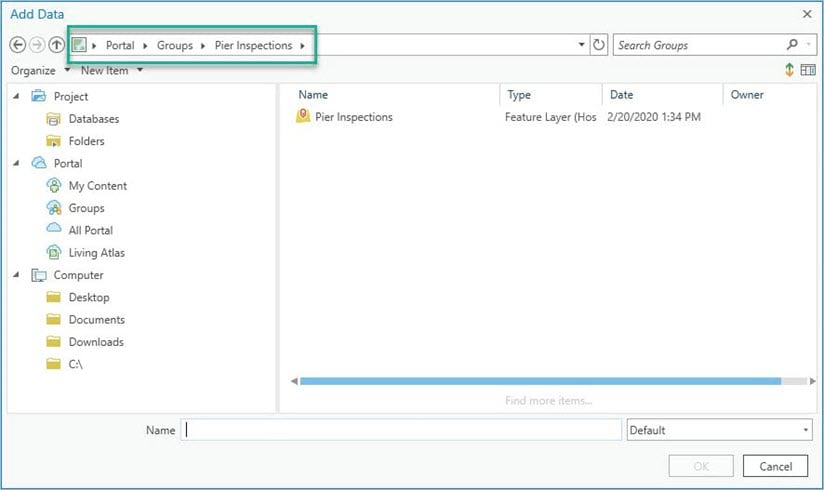Click the Find more items link
This screenshot has width=824, height=490.
click(549, 401)
